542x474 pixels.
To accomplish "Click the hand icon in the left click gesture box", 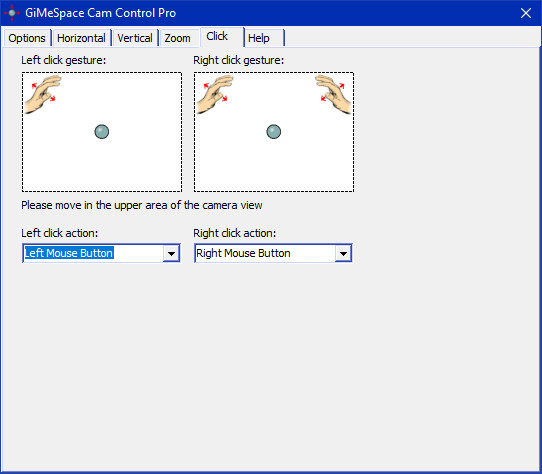I will (x=43, y=94).
